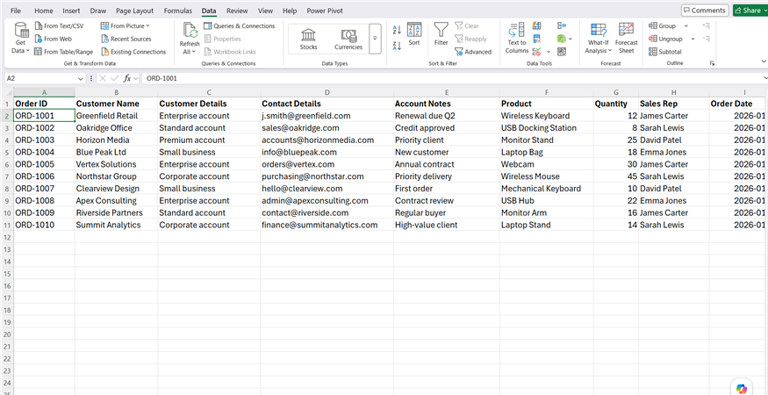Click the insert function fx icon

127,78
